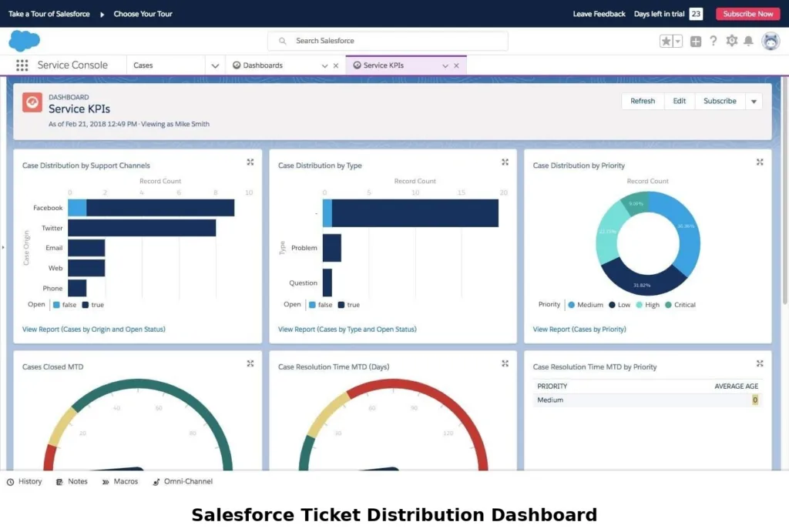This screenshot has width=789, height=532.
Task: Open the App Launcher grid icon
Action: click(22, 65)
